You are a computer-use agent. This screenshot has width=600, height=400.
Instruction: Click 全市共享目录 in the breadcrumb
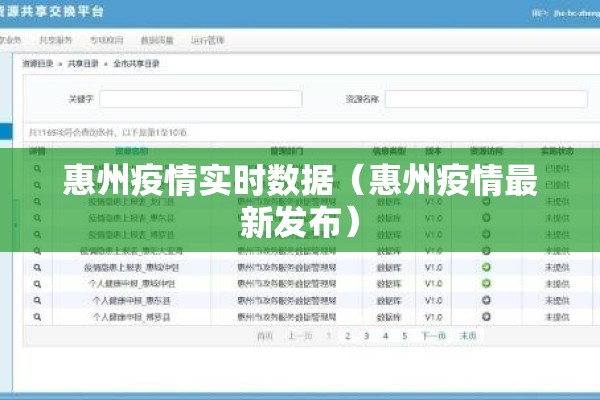pyautogui.click(x=136, y=64)
